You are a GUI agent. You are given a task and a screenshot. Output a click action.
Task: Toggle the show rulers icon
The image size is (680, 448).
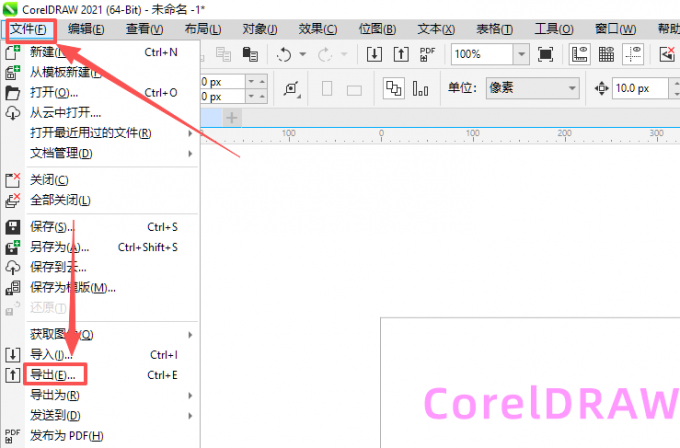579,54
